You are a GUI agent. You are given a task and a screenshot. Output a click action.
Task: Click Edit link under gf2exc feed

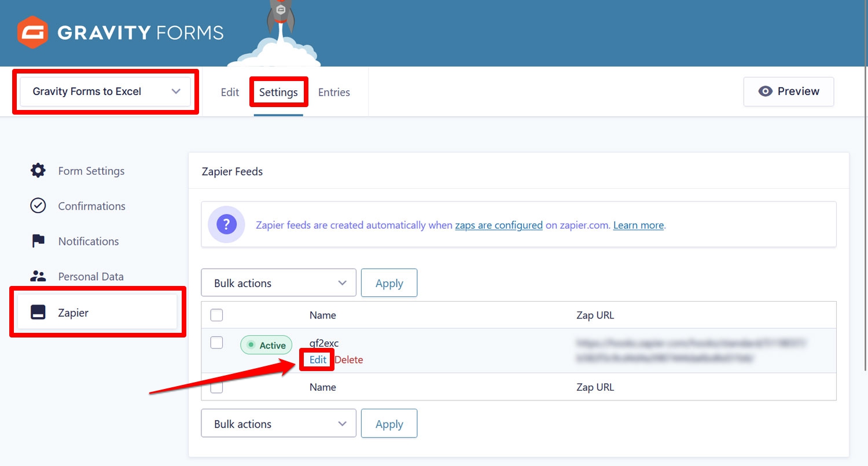point(318,359)
